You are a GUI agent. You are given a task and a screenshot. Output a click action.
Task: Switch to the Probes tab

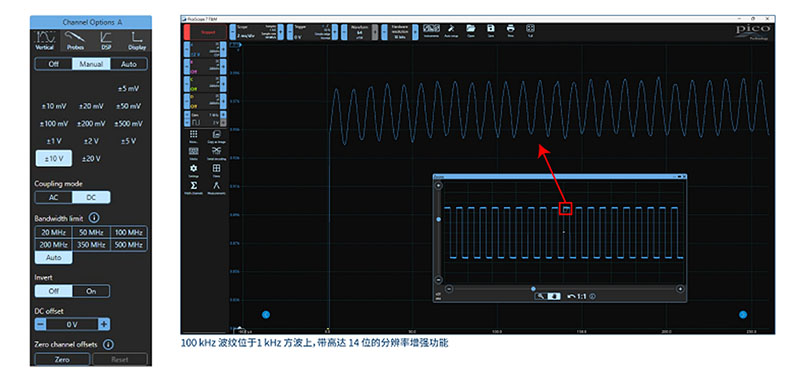pyautogui.click(x=76, y=41)
